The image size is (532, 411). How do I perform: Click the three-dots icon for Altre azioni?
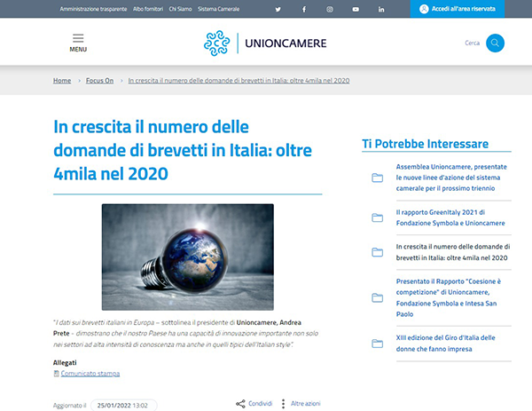tap(284, 404)
